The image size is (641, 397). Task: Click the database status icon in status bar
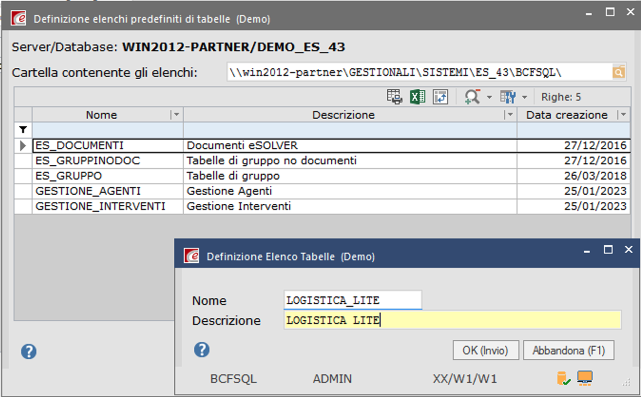pyautogui.click(x=563, y=379)
